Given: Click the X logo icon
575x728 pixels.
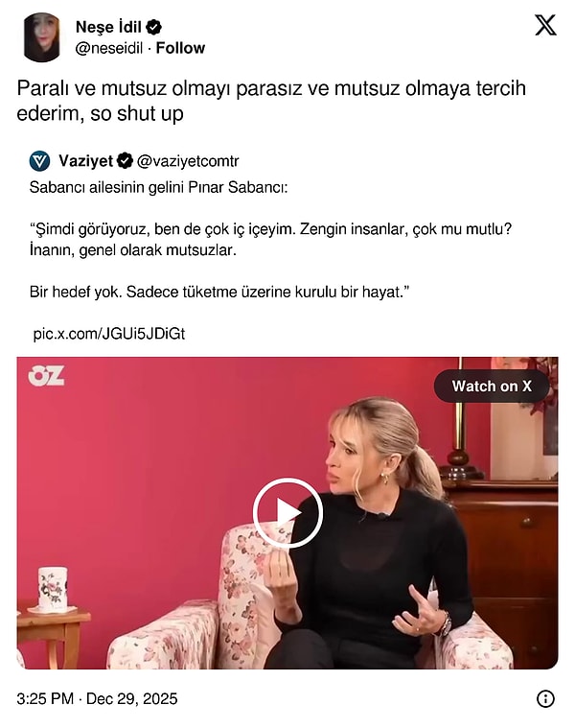Looking at the screenshot, I should [545, 25].
